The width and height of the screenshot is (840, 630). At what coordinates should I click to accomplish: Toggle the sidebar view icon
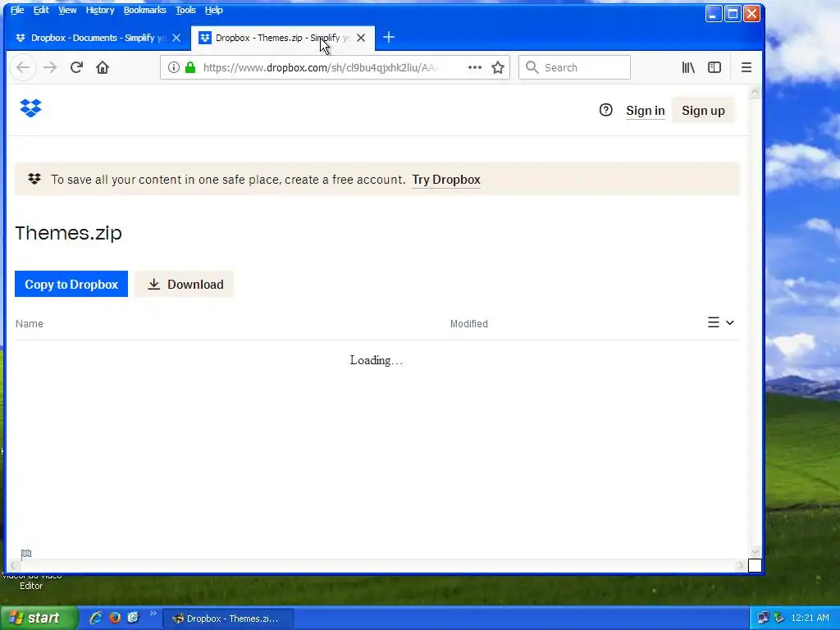[x=714, y=67]
